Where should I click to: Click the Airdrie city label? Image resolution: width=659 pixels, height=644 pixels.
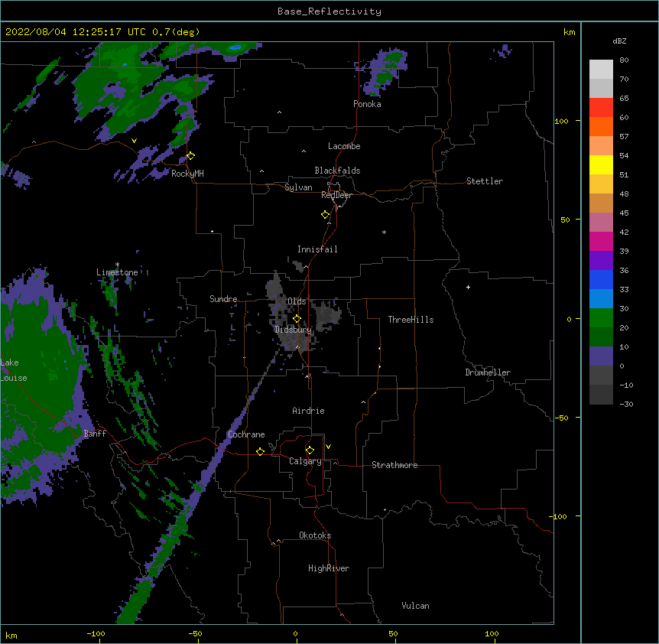point(309,411)
